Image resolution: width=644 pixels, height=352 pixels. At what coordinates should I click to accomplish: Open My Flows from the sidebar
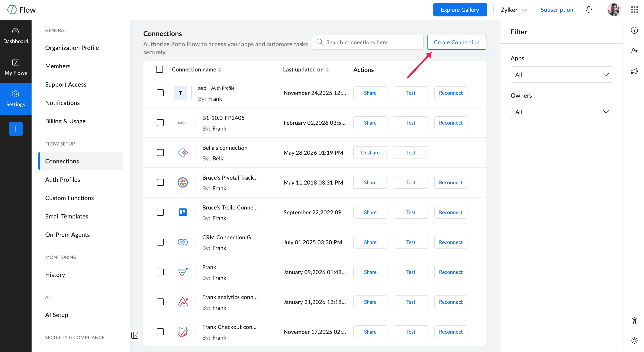(16, 67)
